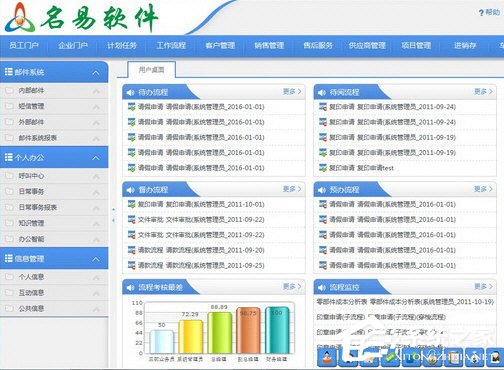Click the list icon beside 信息管理
504x370 pixels.
click(8, 258)
